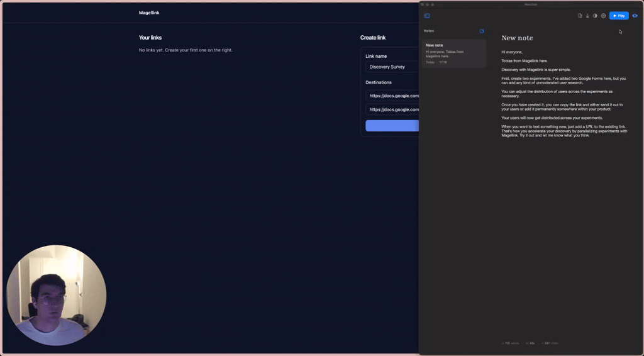Viewport: 644px width, 356px height.
Task: Click the 'Notes' sidebar heading
Action: [x=429, y=31]
